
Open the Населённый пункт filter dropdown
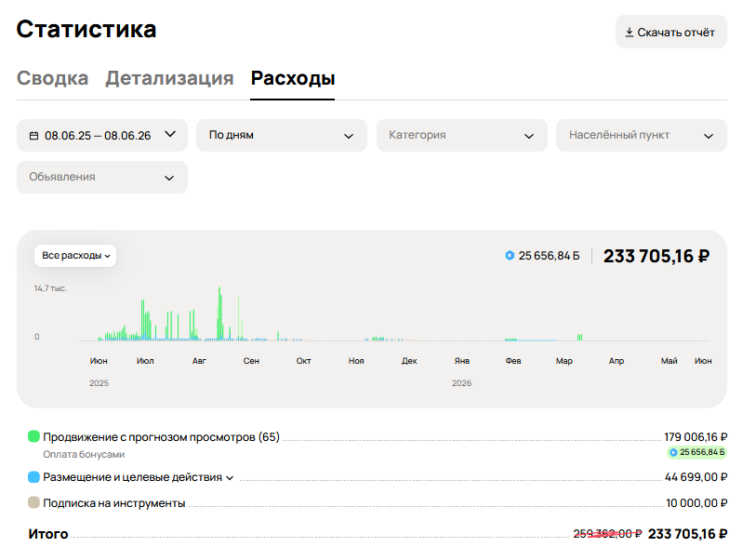[642, 136]
